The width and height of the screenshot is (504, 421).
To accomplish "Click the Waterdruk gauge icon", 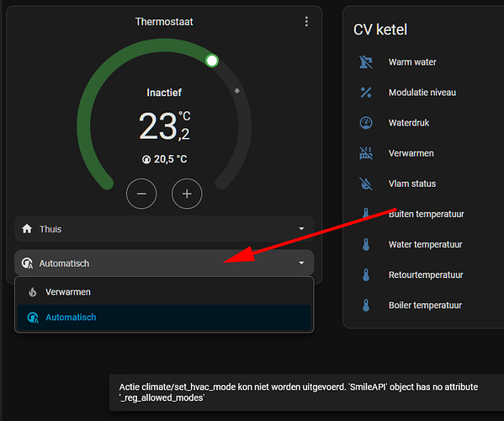I will coord(366,123).
